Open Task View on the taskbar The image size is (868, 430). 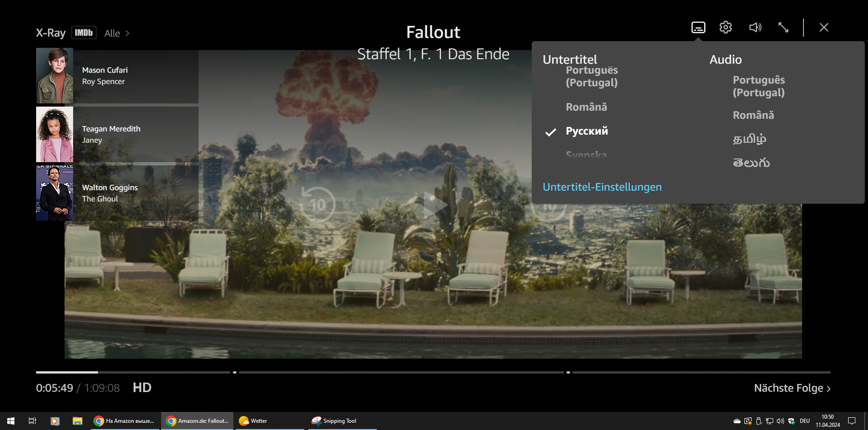pyautogui.click(x=32, y=421)
